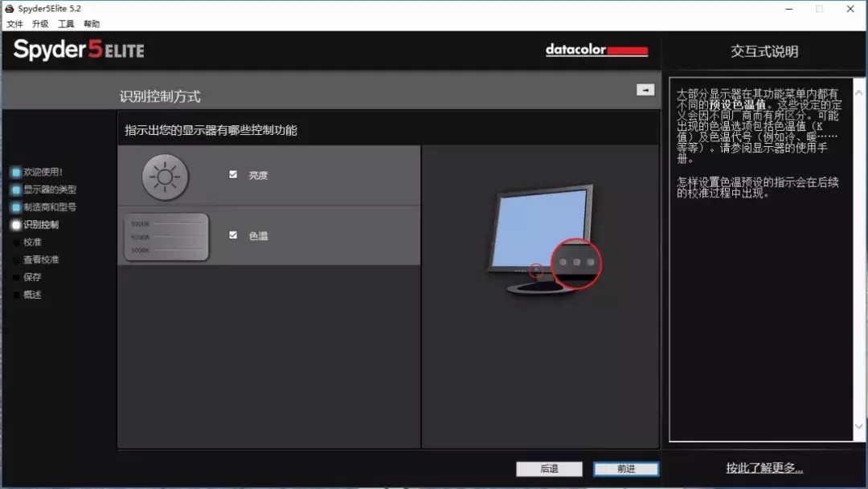The image size is (868, 489).
Task: Click the 前进 next button
Action: 626,469
